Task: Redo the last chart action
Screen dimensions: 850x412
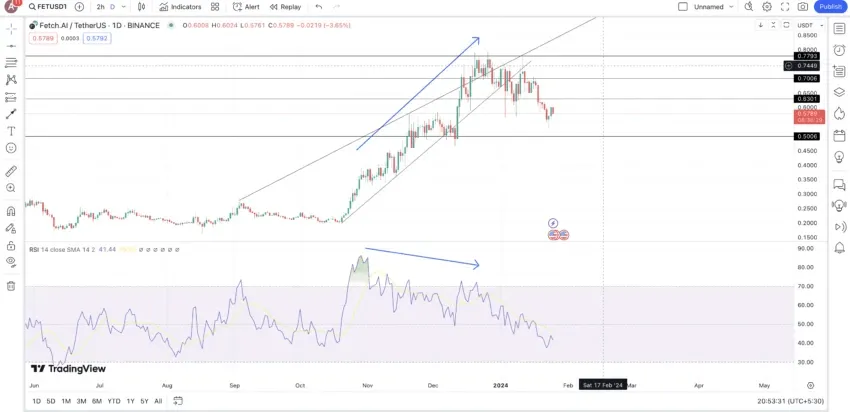Action: point(336,7)
